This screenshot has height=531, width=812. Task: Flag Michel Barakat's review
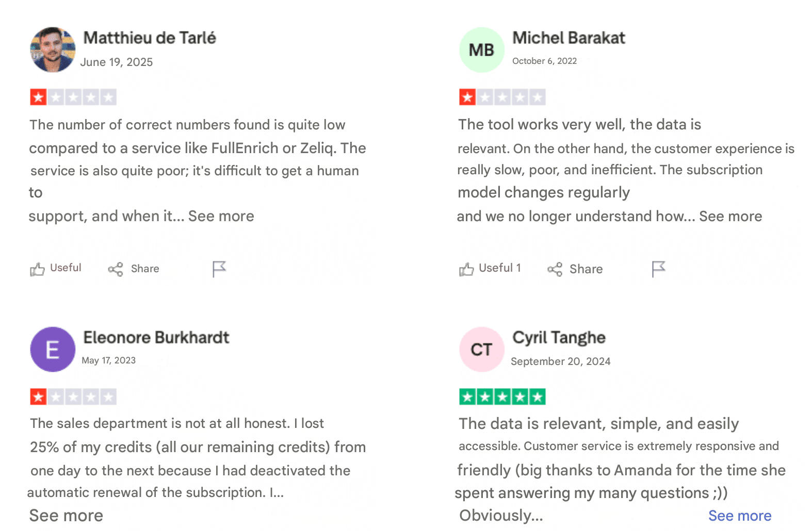[658, 269]
